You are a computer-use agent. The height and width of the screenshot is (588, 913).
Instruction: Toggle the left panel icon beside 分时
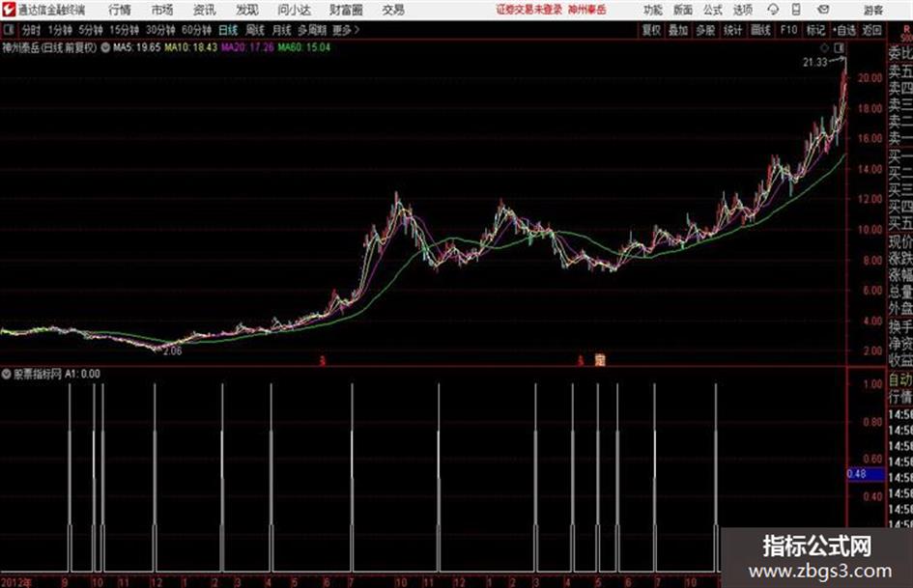[x=9, y=30]
